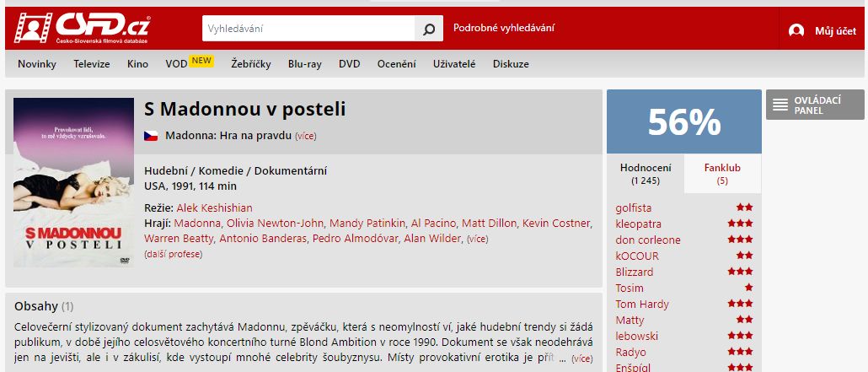Open the Blu-ray menu item
Screen dimensions: 868x372
click(304, 64)
